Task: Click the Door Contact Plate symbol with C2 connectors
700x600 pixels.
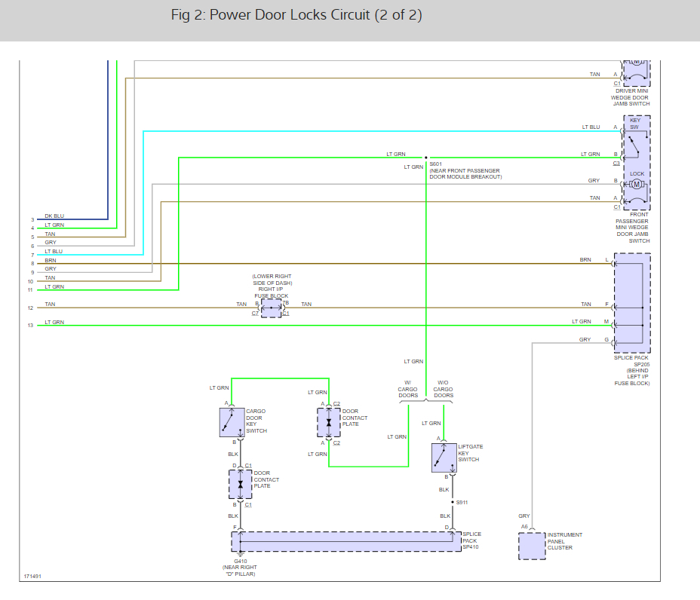Action: 328,423
